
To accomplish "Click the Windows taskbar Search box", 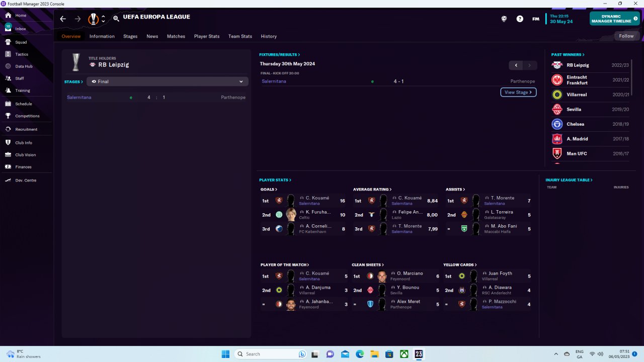I will tap(271, 354).
